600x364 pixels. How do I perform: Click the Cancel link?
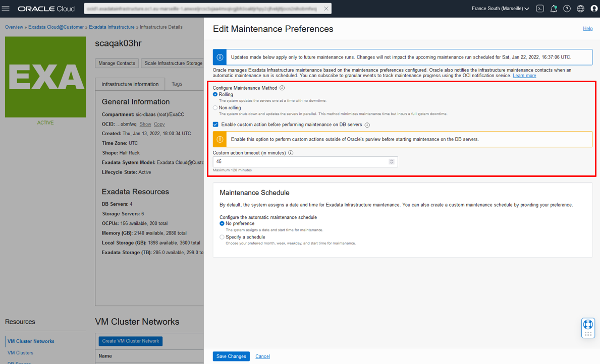click(x=262, y=356)
